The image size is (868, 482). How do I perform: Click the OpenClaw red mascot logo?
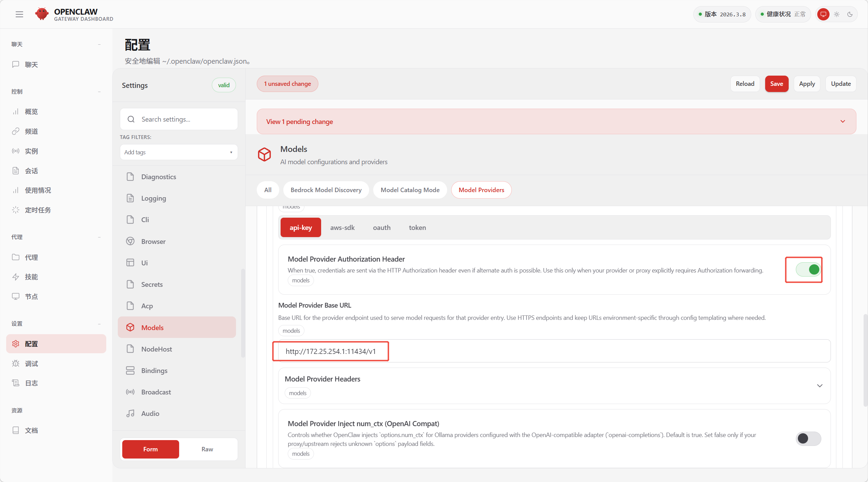pyautogui.click(x=42, y=14)
